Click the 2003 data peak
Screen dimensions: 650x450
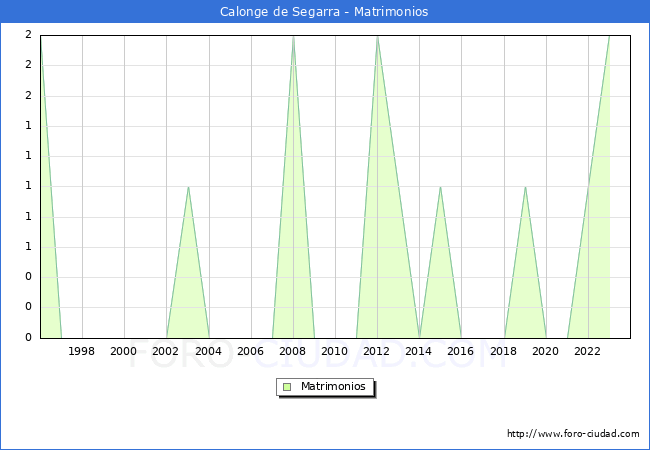[188, 187]
